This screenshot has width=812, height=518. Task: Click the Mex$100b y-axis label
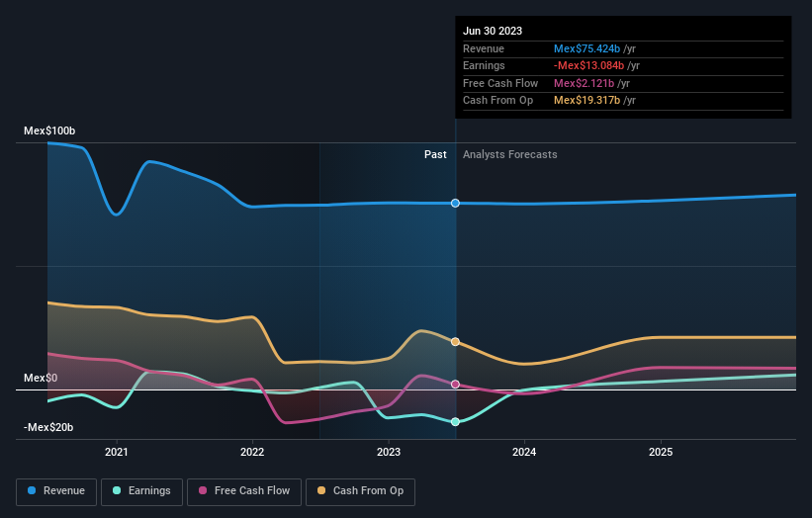pos(49,130)
